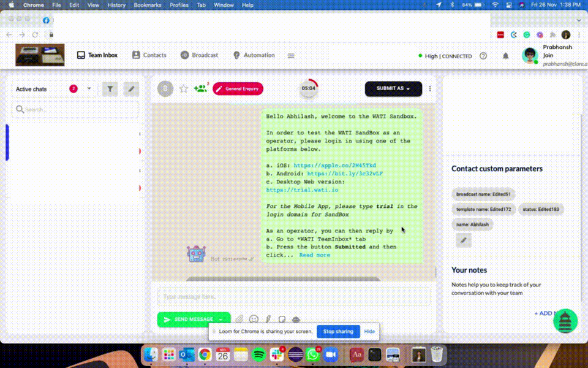Open the notifications bell
588x368 pixels.
pyautogui.click(x=505, y=56)
